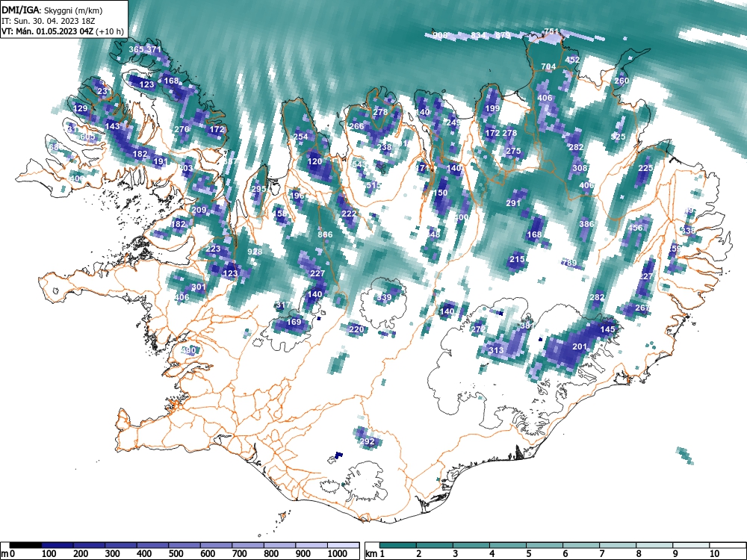This screenshot has height=560, width=747.
Task: Click visibility value 275
Action: pyautogui.click(x=513, y=151)
